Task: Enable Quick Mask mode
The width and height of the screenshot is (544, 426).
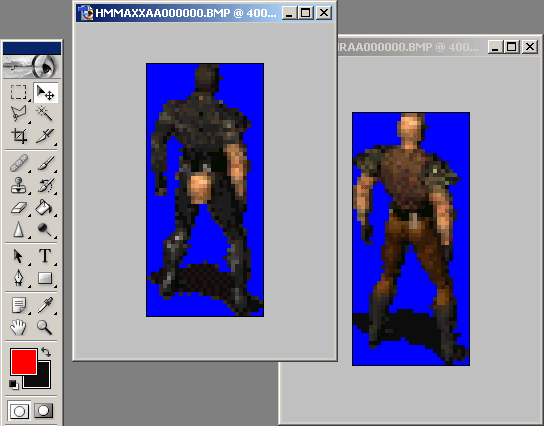Action: [44, 410]
